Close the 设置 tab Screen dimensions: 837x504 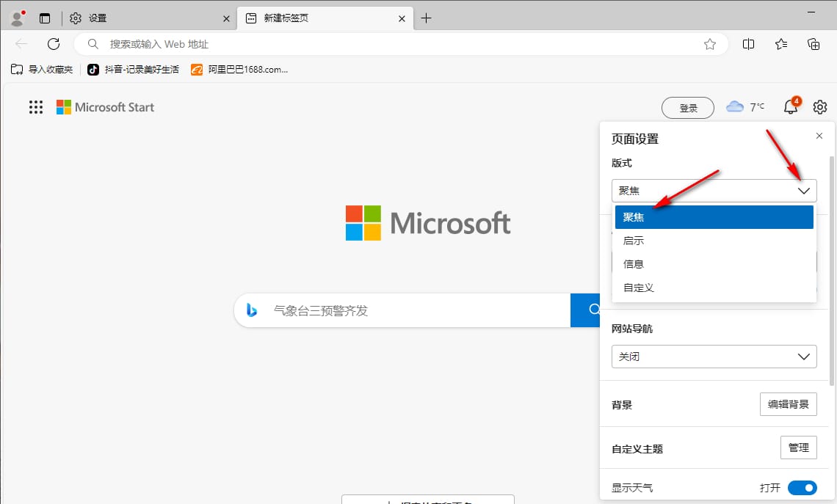(226, 18)
